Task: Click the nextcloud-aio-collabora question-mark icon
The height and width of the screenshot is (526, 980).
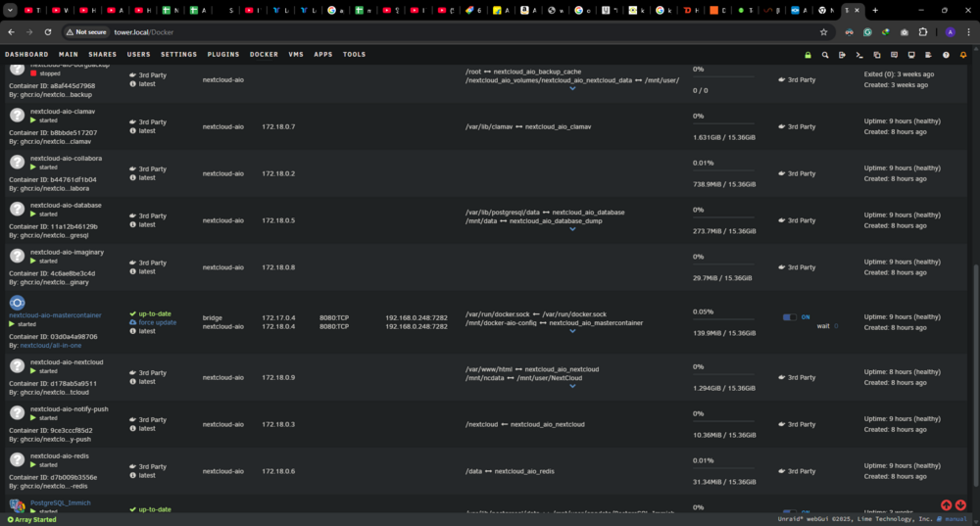Action: (x=17, y=162)
